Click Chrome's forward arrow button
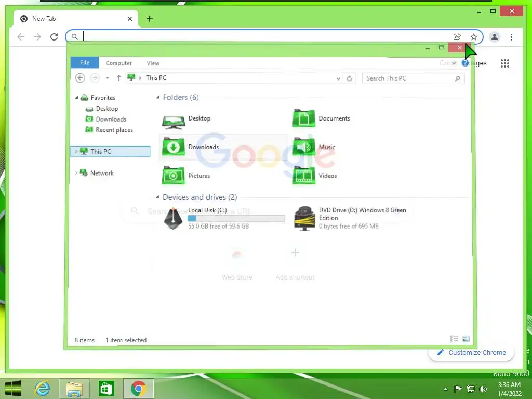 coord(37,37)
